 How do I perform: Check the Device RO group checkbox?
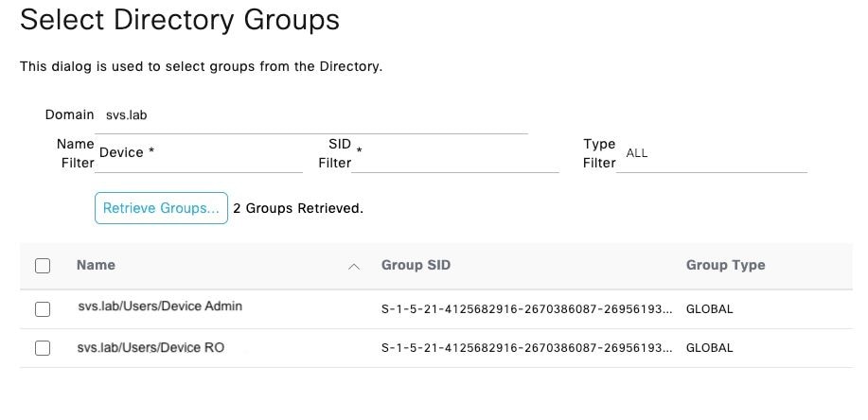pos(43,348)
